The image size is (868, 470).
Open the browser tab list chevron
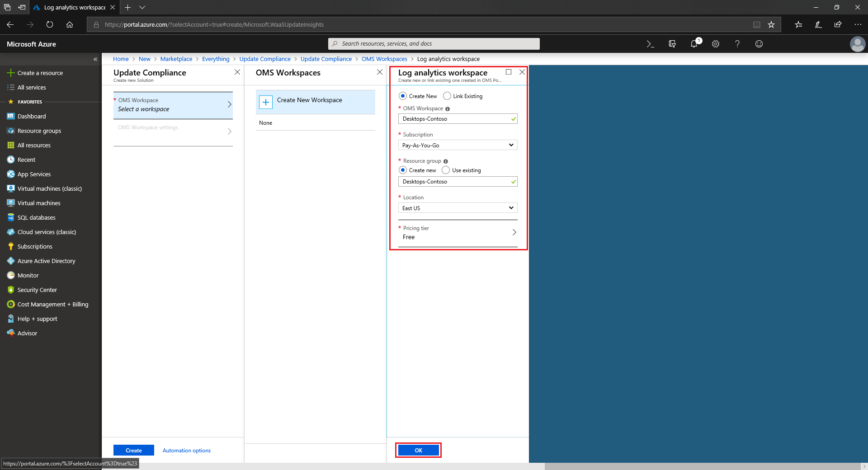pos(142,7)
